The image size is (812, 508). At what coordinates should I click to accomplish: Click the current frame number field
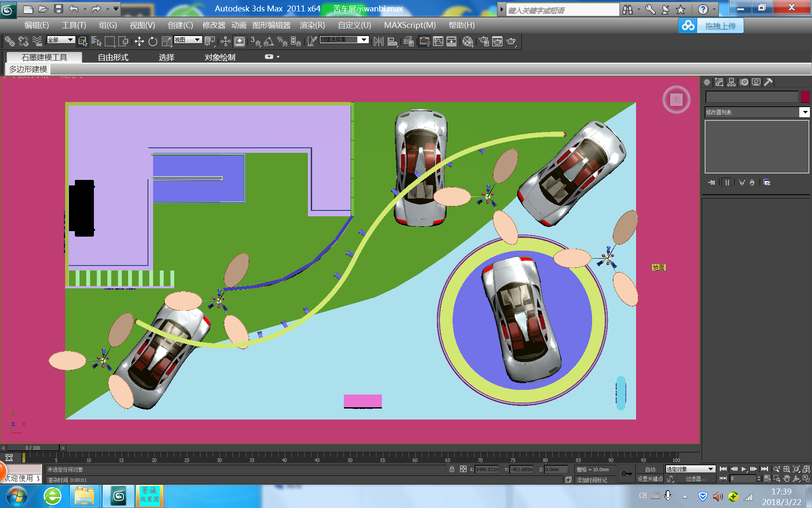[743, 479]
